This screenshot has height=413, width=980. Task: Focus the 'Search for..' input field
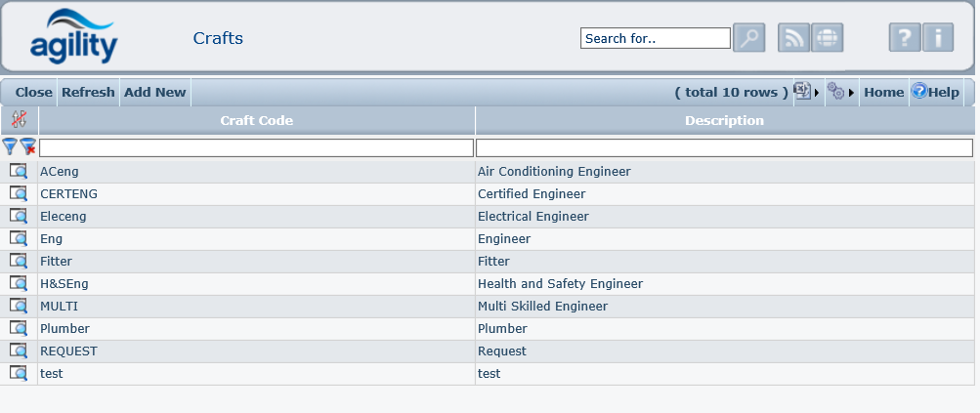(655, 38)
